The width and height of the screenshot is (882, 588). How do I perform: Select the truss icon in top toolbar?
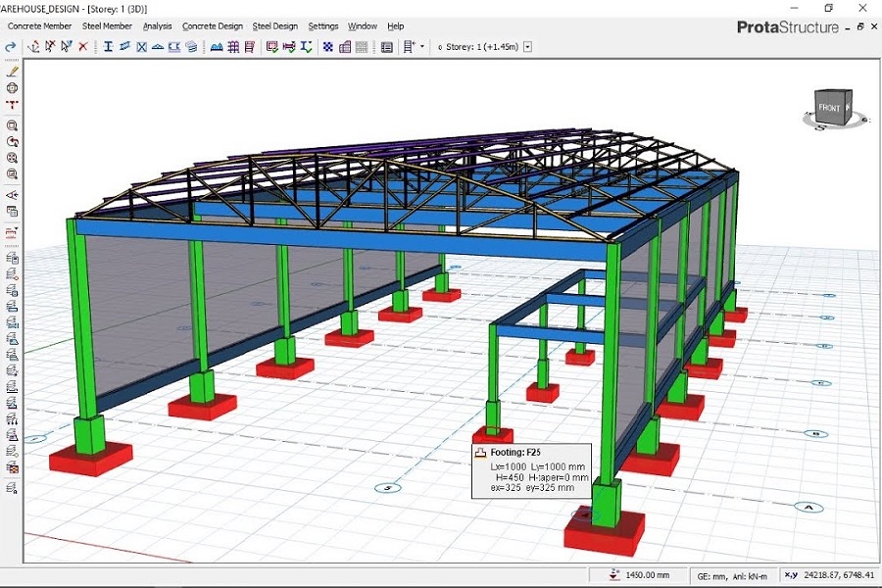[x=158, y=47]
